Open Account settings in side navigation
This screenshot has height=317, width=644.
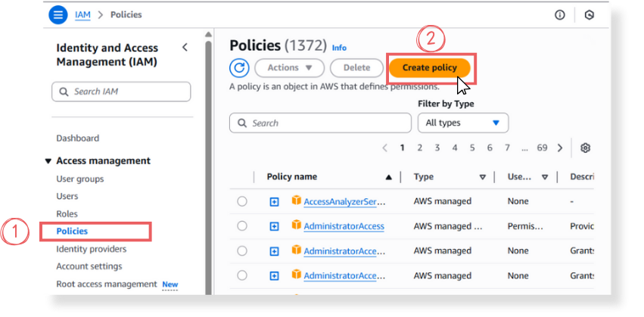(89, 266)
